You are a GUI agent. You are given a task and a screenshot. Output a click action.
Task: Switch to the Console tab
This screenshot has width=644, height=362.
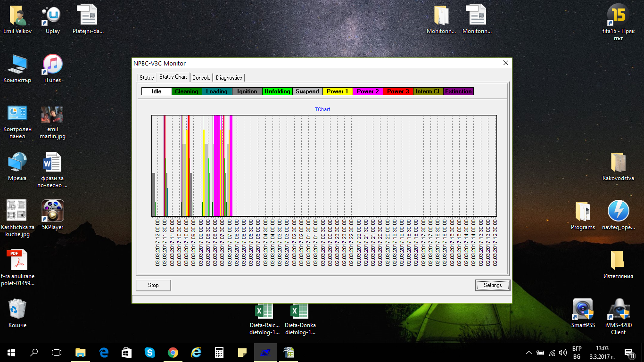(201, 78)
